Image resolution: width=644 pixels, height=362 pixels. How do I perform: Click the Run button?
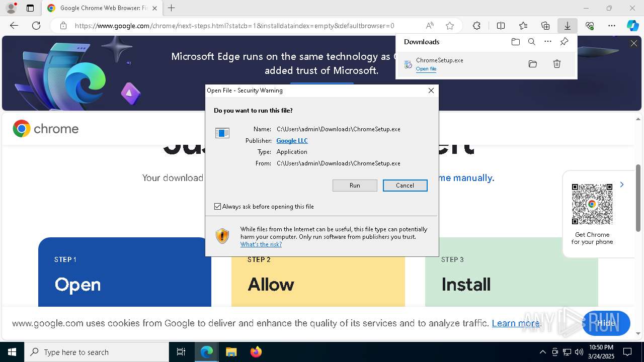coord(355,186)
